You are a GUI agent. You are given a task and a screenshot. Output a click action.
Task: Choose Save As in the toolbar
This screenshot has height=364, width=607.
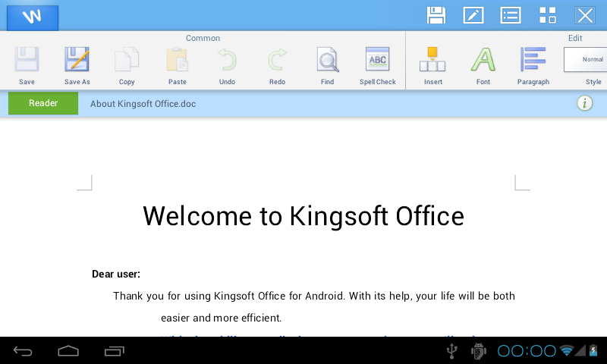(x=77, y=65)
